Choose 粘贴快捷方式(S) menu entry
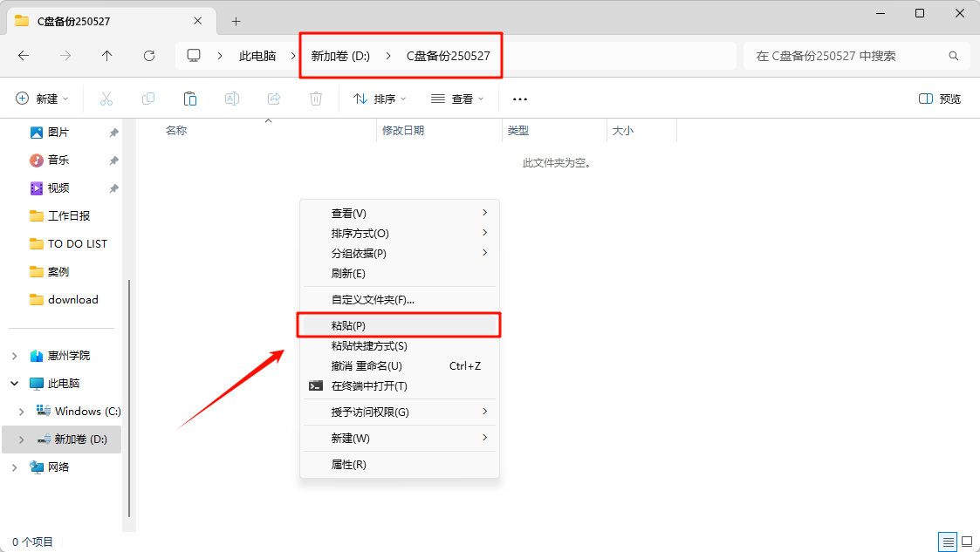980x552 pixels. click(400, 345)
